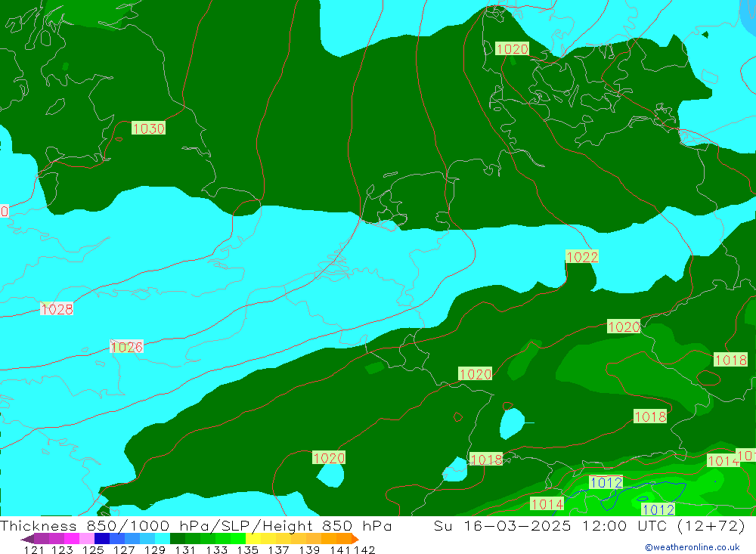The width and height of the screenshot is (756, 554).
Task: Click the legend value 123
Action: [x=63, y=549]
